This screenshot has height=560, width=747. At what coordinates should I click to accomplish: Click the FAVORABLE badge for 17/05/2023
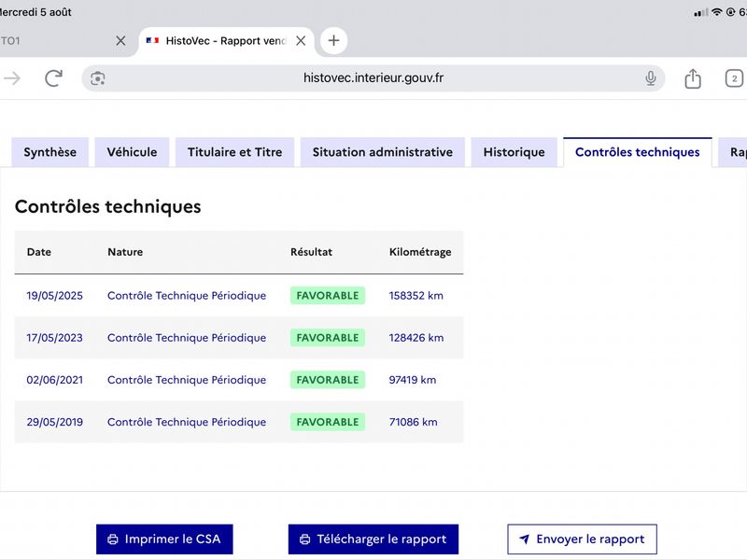pyautogui.click(x=328, y=338)
